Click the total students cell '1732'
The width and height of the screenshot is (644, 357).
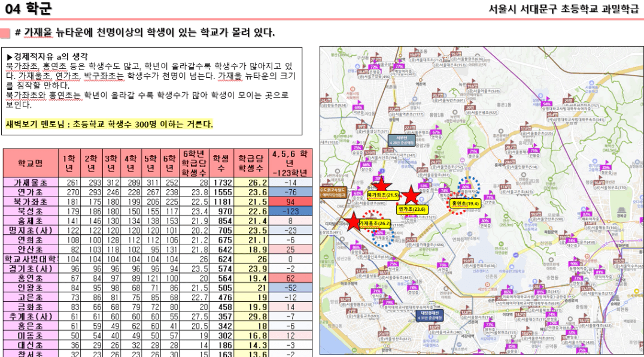222,183
